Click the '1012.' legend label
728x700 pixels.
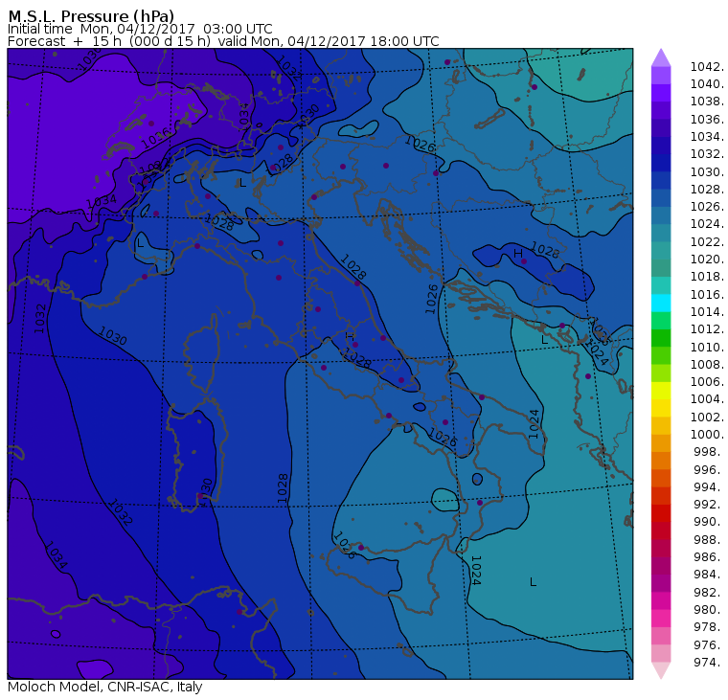[x=707, y=329]
